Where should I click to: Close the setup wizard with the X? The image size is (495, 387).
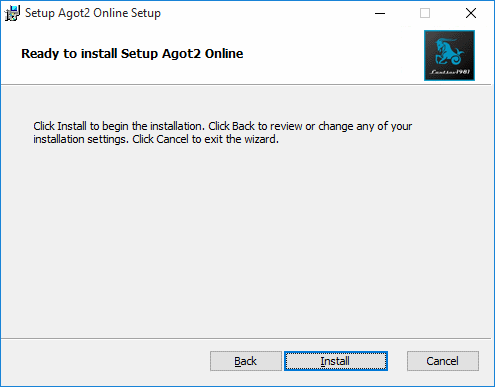(471, 13)
